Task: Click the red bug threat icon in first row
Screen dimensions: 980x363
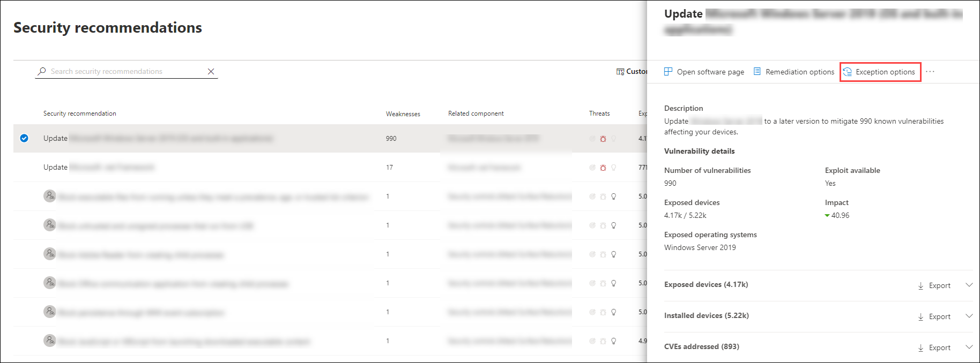Action: (x=603, y=139)
